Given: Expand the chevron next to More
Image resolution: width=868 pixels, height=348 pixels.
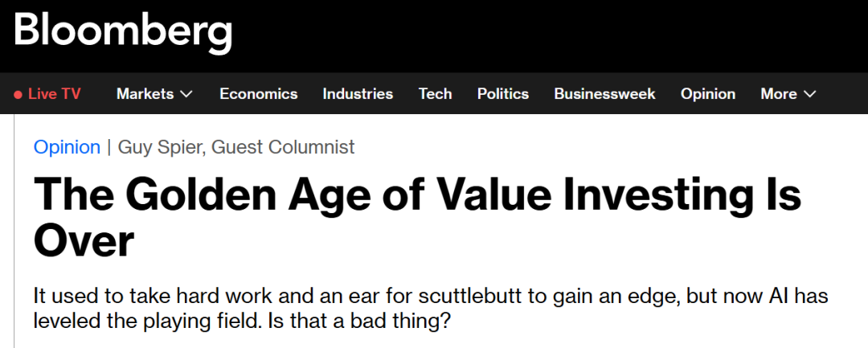Looking at the screenshot, I should [809, 95].
